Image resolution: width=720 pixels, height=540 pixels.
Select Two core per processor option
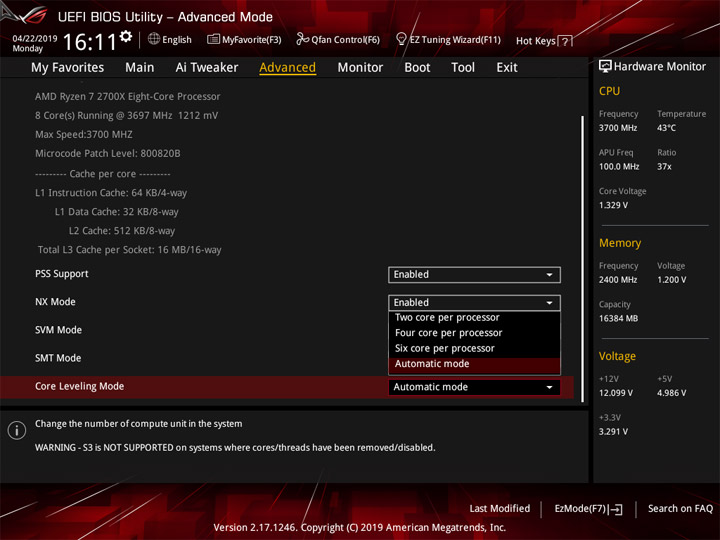coord(474,318)
